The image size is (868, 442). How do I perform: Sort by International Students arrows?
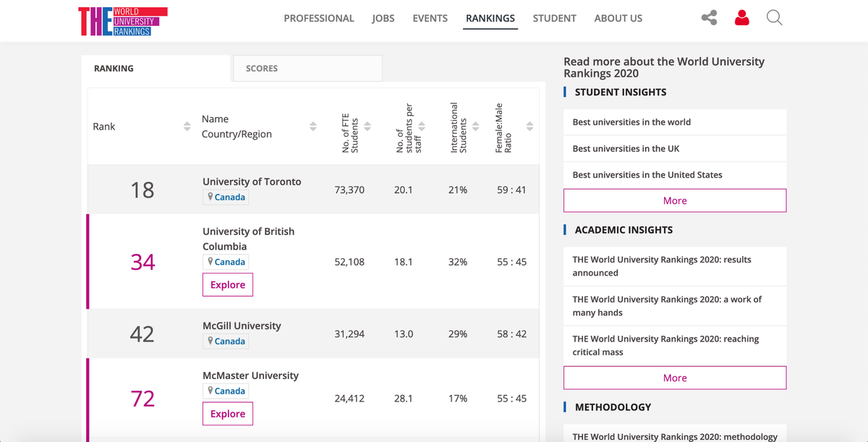point(475,127)
